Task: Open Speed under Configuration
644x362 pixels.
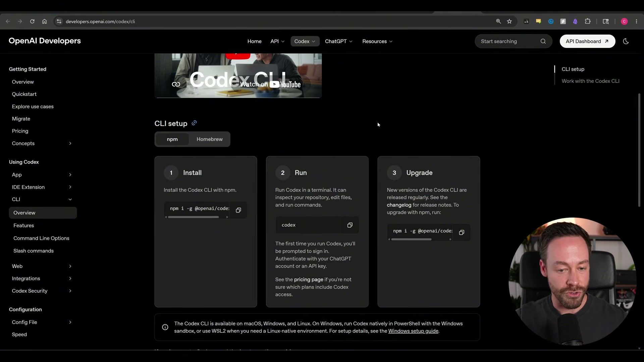Action: pyautogui.click(x=19, y=335)
